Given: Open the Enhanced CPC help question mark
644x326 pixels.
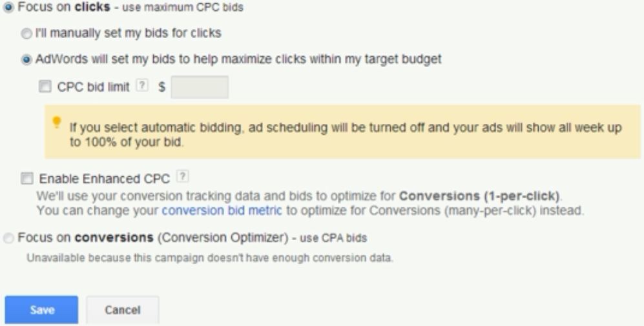Looking at the screenshot, I should pos(182,176).
